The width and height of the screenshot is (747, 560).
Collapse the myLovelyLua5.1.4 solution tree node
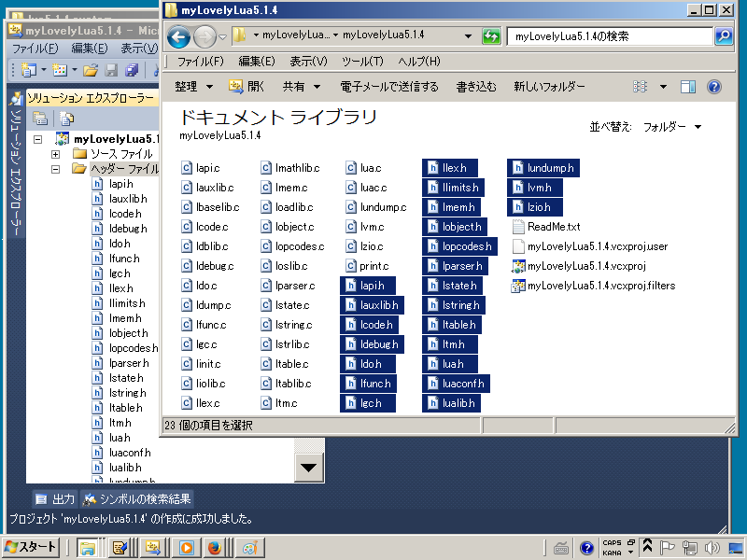click(37, 139)
